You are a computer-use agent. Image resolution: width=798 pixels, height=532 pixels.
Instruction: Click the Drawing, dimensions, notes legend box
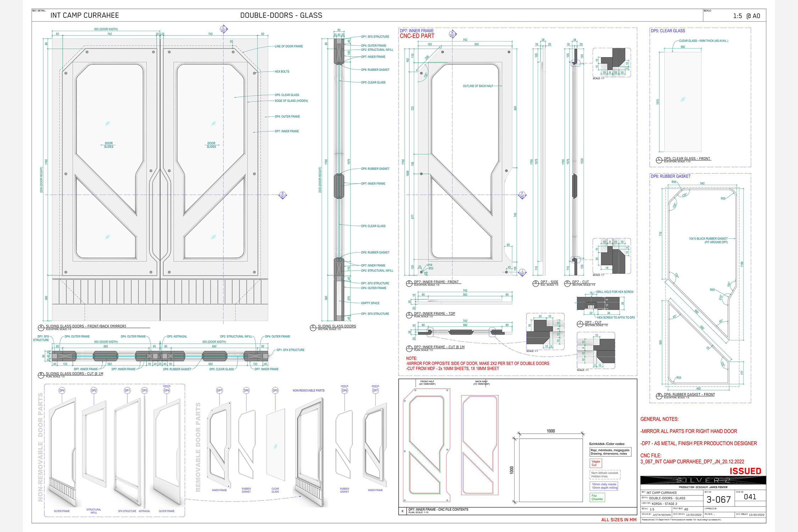click(610, 452)
